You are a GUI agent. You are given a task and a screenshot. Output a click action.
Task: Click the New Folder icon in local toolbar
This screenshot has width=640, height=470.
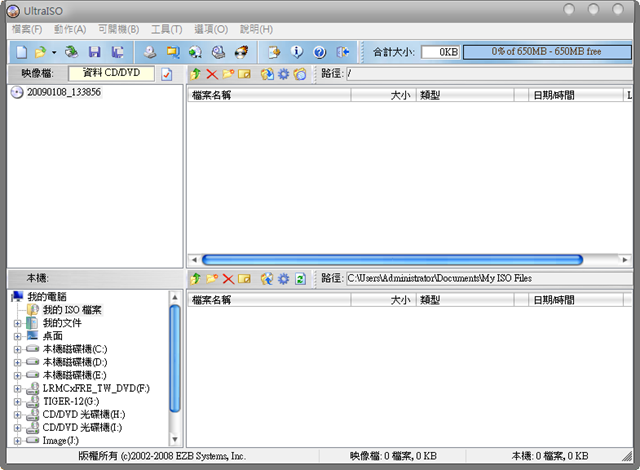point(212,279)
